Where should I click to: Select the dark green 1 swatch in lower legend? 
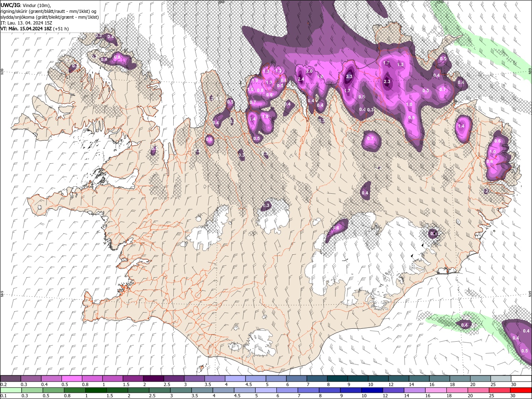[x=96, y=390]
